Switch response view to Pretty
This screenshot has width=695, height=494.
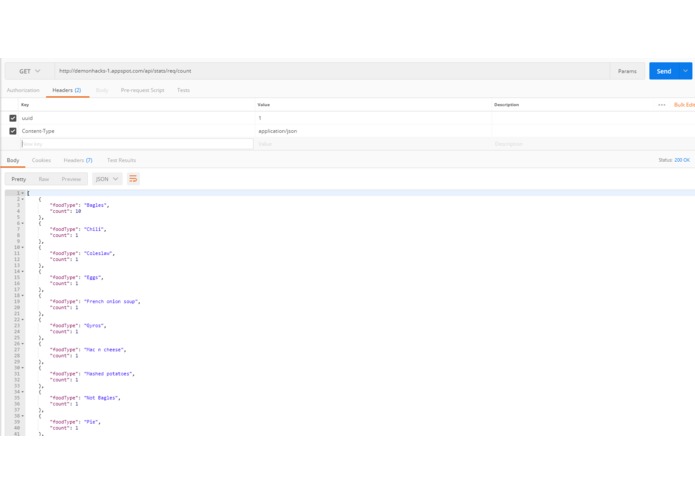tap(19, 179)
